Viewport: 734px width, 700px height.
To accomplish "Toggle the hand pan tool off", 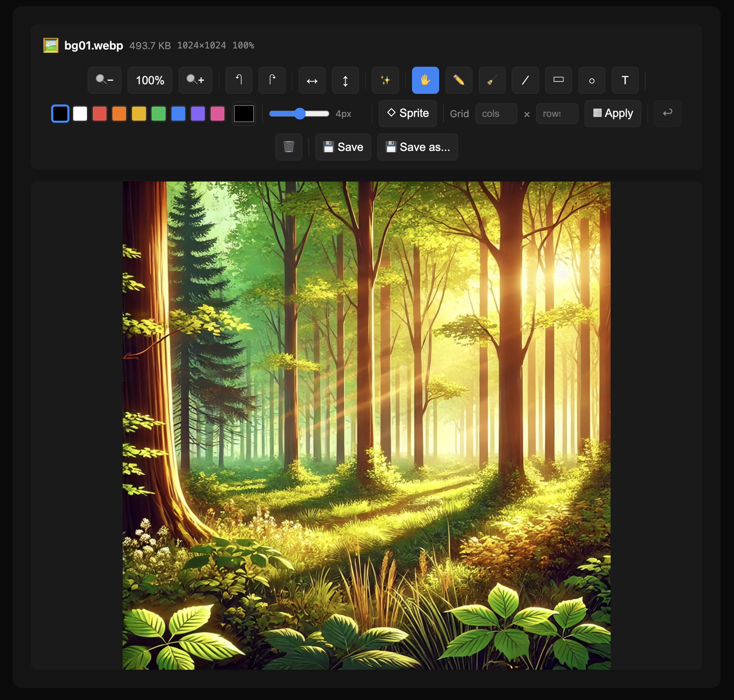I will coord(425,80).
